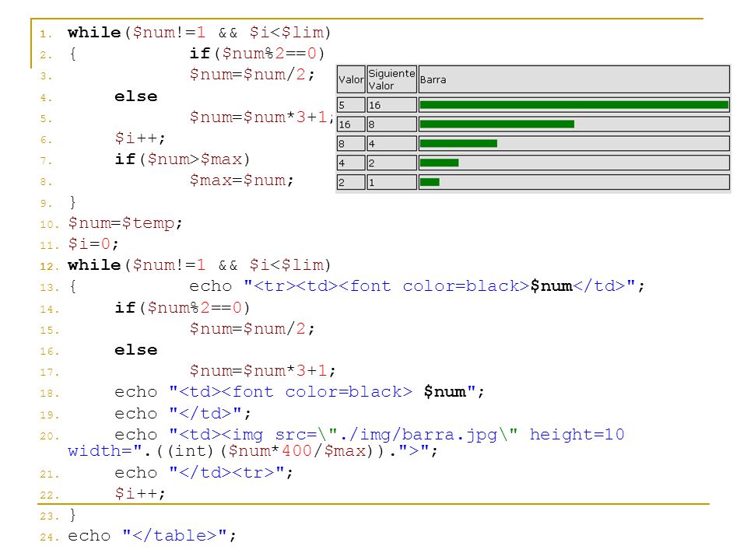Click '$num=$num/2;' on line 3

click(252, 75)
